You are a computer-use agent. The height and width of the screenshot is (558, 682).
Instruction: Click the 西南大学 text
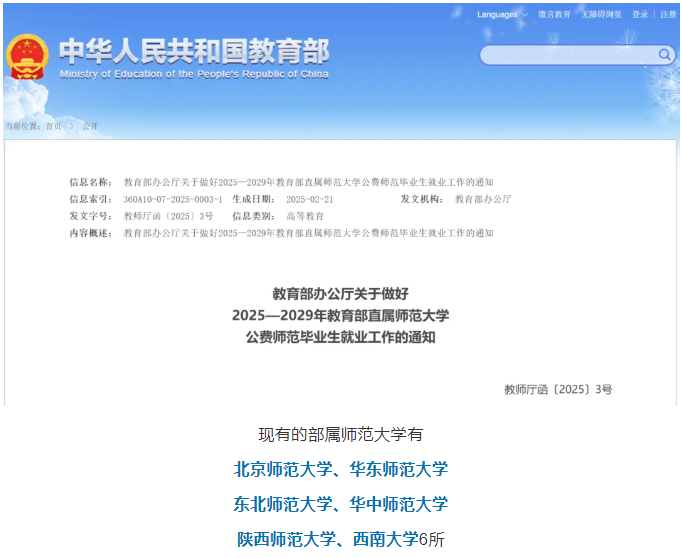[x=385, y=539]
